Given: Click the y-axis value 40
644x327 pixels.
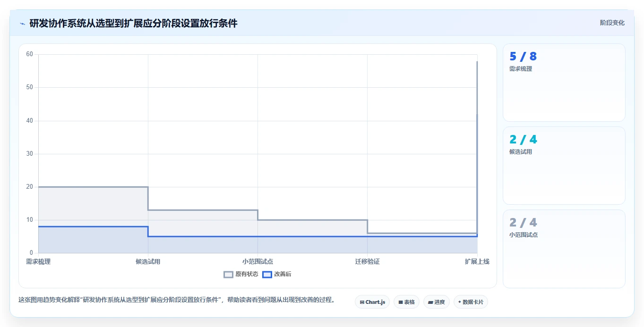Looking at the screenshot, I should tap(30, 121).
